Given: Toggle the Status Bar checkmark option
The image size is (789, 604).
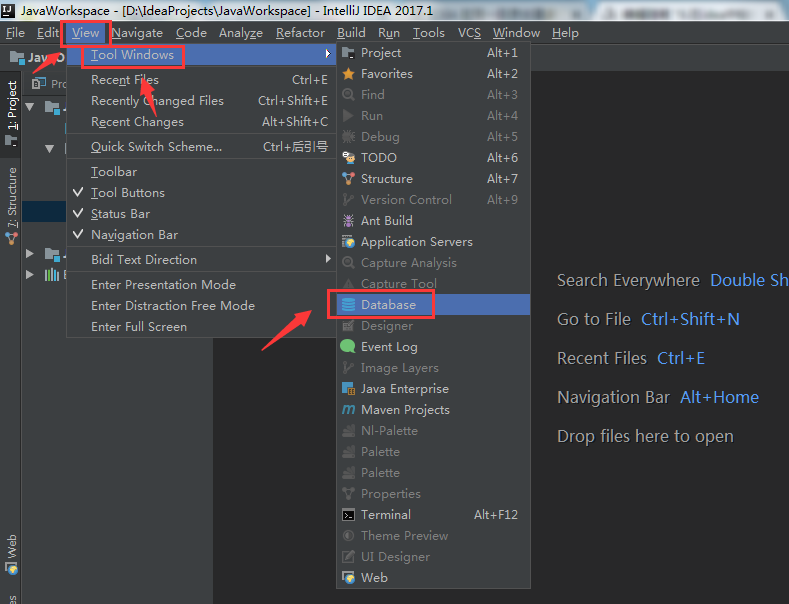Looking at the screenshot, I should [x=201, y=214].
